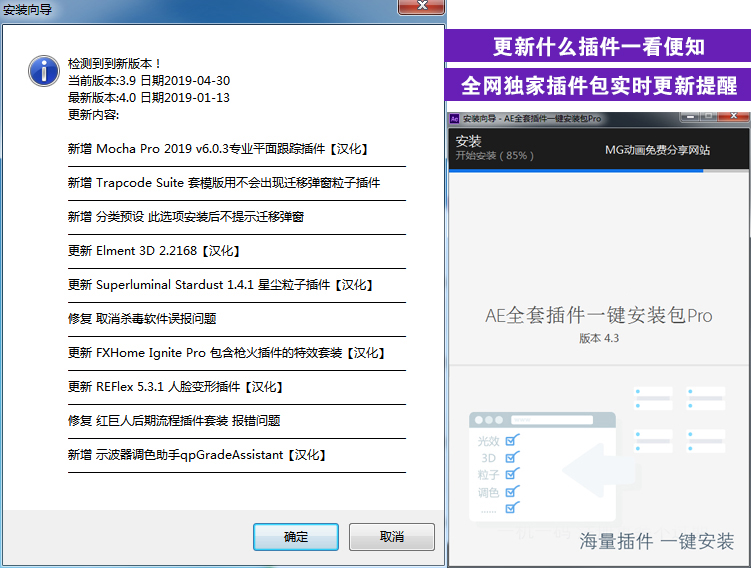Minimize the AE全套插件 installer window
Viewport: 751px width, 568px height.
click(x=691, y=116)
